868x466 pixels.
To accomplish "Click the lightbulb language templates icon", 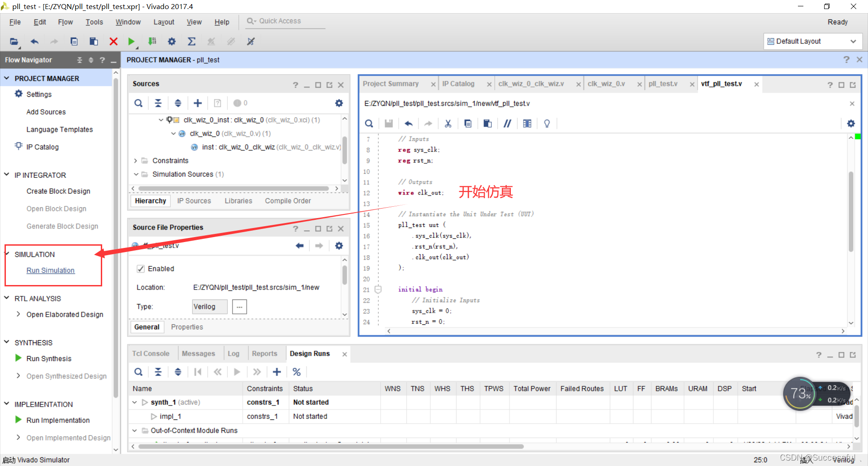I will (547, 124).
